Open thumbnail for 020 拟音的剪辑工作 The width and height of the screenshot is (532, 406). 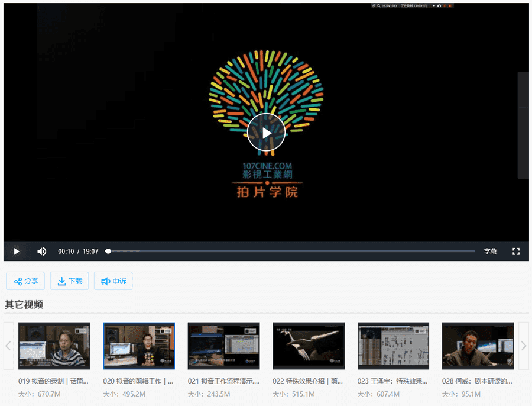139,346
